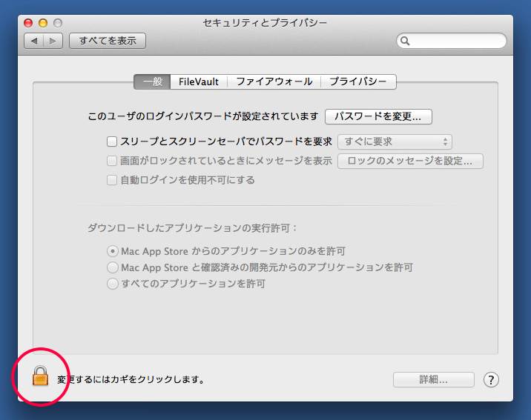The image size is (531, 420).
Task: Click the 変更するにはカギをクリックします text
Action: (131, 380)
